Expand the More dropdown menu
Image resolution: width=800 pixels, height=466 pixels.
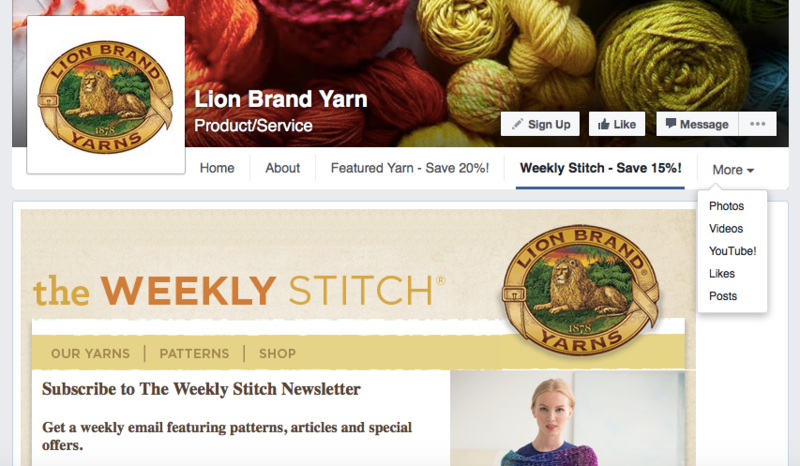733,169
